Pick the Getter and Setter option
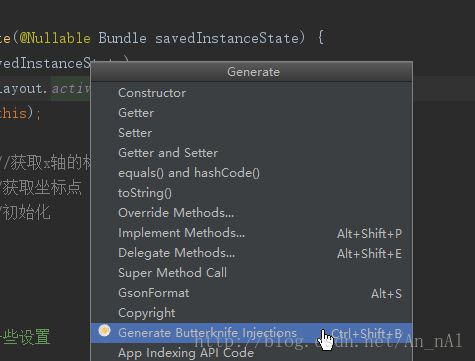 (252, 153)
